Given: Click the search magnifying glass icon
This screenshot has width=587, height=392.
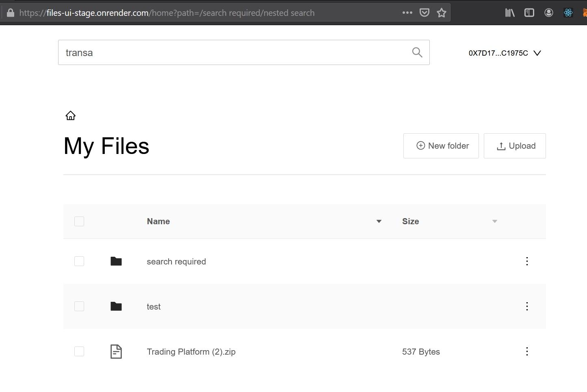Looking at the screenshot, I should click(x=417, y=52).
